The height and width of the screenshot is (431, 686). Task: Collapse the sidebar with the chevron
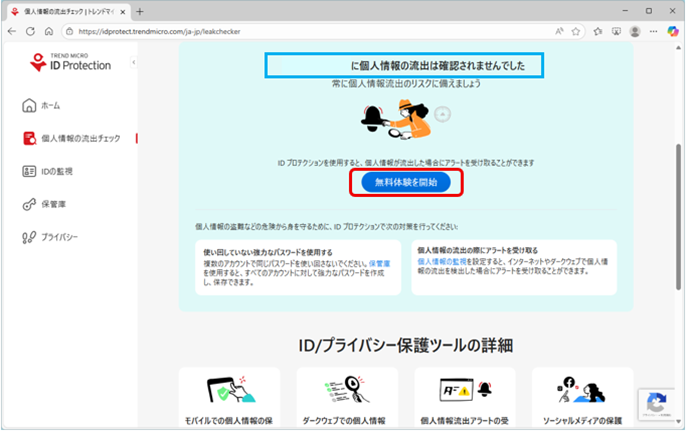(134, 63)
